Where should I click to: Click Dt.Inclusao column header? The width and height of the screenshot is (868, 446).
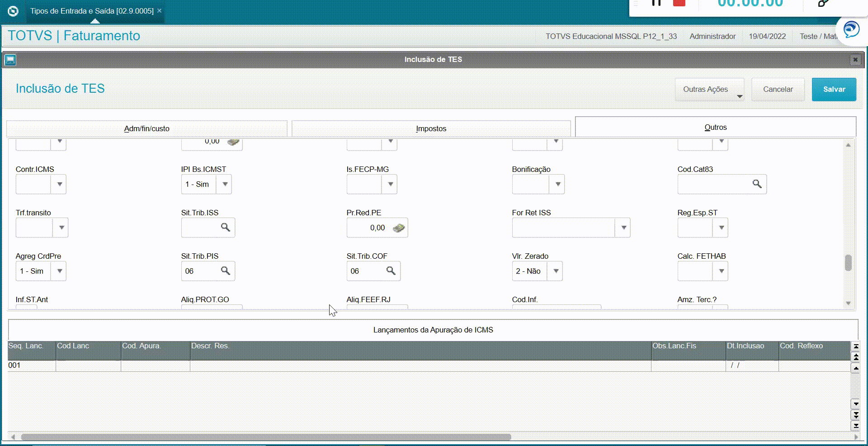[x=752, y=351]
